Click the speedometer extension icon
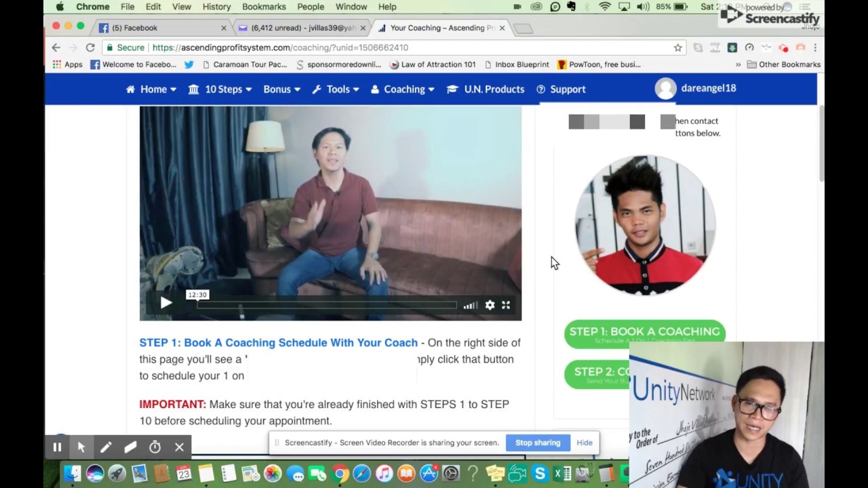This screenshot has width=868, height=488. point(749,47)
